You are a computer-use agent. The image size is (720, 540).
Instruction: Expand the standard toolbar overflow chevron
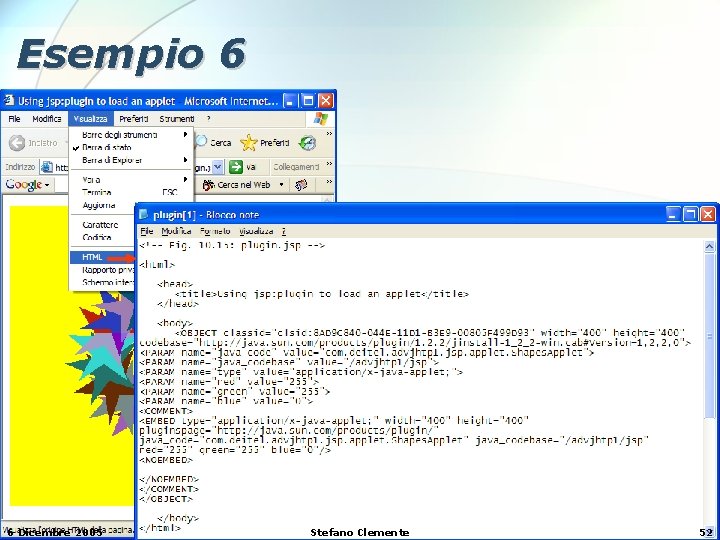click(329, 134)
